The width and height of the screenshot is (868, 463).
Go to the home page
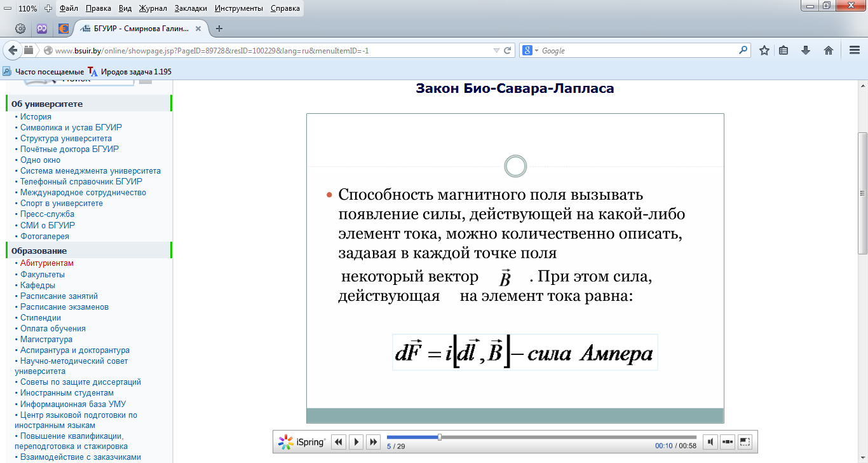coord(829,50)
